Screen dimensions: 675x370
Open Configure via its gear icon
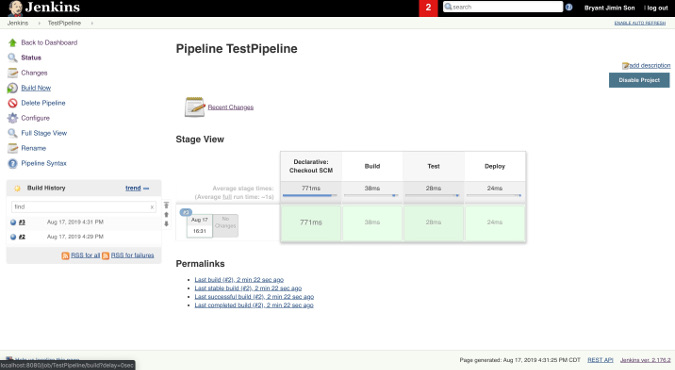(x=12, y=118)
